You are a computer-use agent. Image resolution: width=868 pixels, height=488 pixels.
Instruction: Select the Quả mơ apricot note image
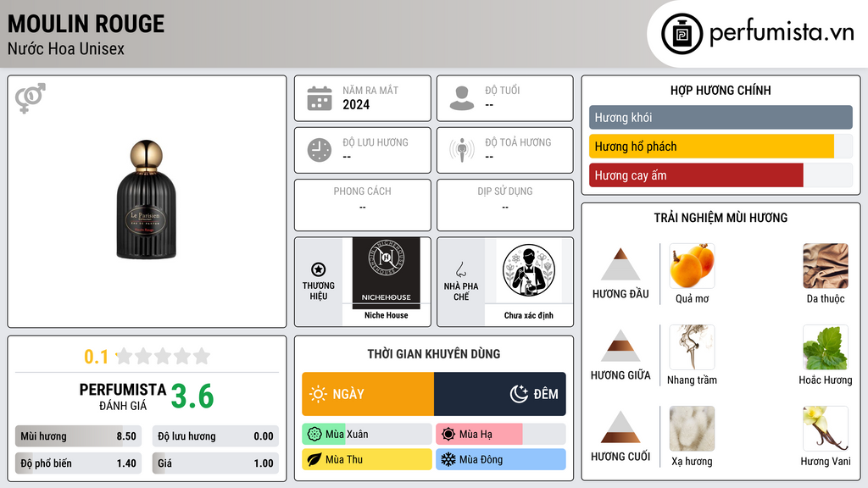click(692, 266)
